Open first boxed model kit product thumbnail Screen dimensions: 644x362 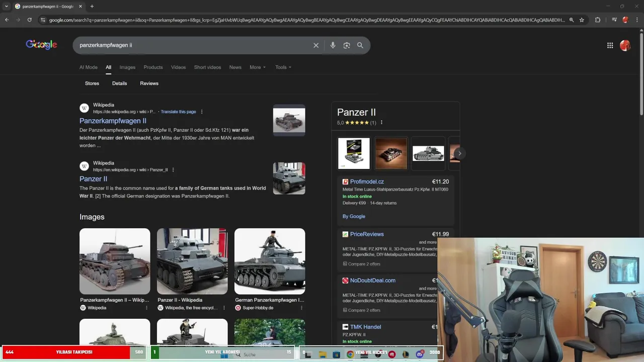point(354,153)
